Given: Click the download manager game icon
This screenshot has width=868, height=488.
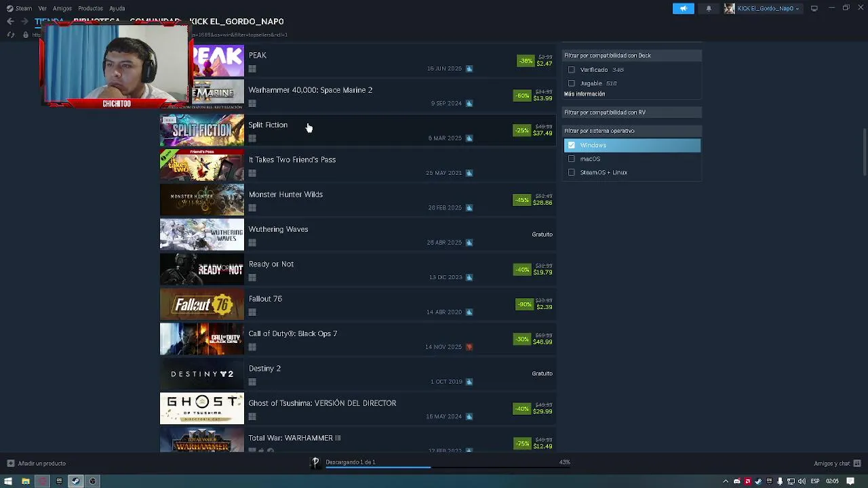Looking at the screenshot, I should click(315, 462).
